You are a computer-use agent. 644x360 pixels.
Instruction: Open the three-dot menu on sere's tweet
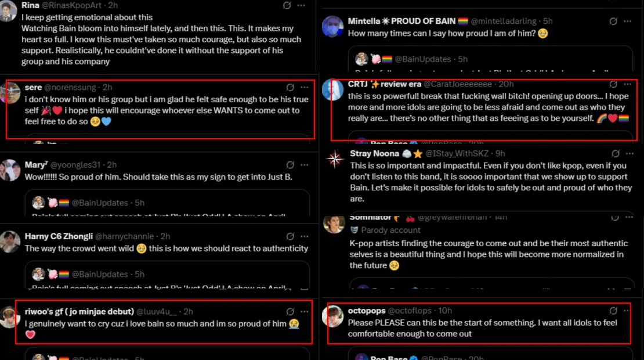[x=305, y=88]
